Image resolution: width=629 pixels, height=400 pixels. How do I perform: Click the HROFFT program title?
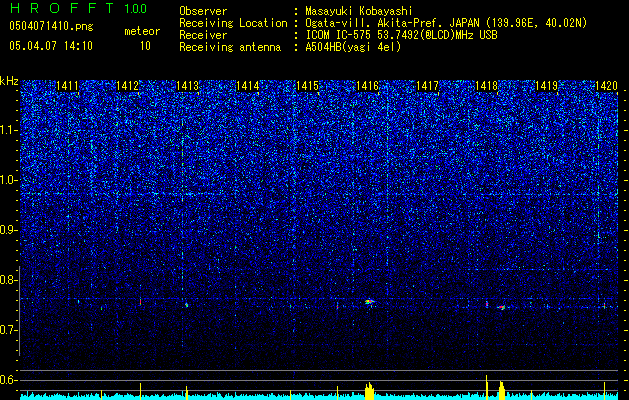coord(62,8)
